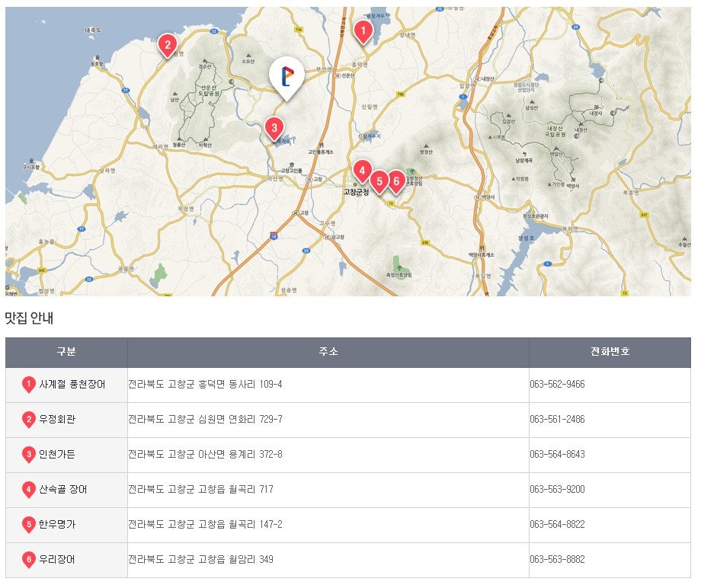Image resolution: width=701 pixels, height=588 pixels.
Task: Click the 전화번호 column header
Action: pos(610,352)
